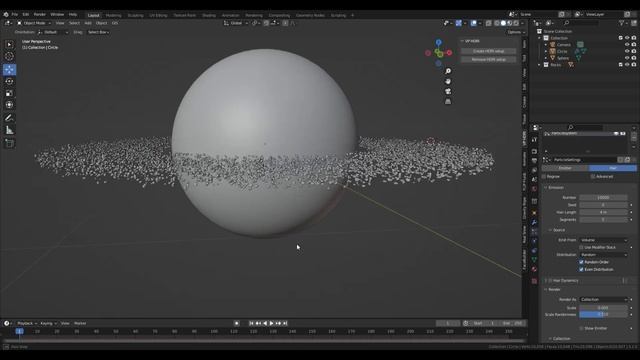The height and width of the screenshot is (360, 640).
Task: Open the World properties tab
Action: pos(534,189)
